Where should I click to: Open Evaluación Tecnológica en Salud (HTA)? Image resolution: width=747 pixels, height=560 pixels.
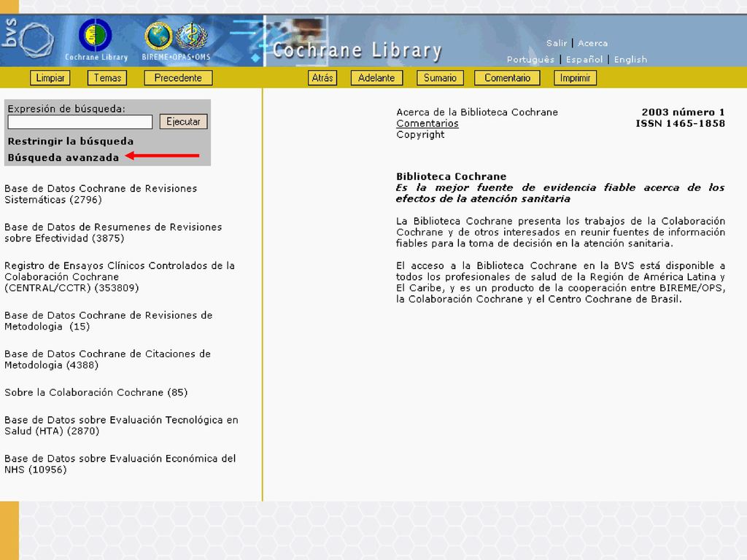point(121,425)
